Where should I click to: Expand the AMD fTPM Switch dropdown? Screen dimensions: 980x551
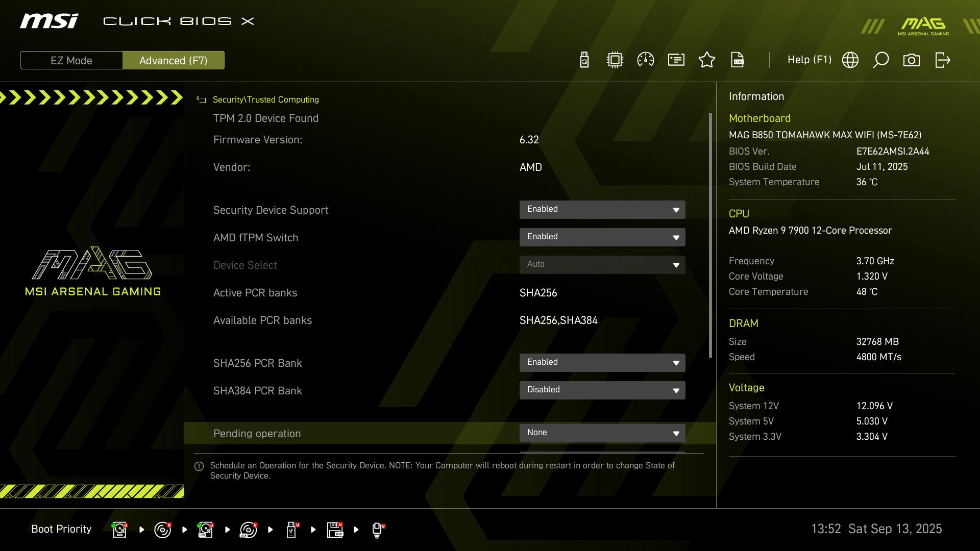[x=602, y=237]
